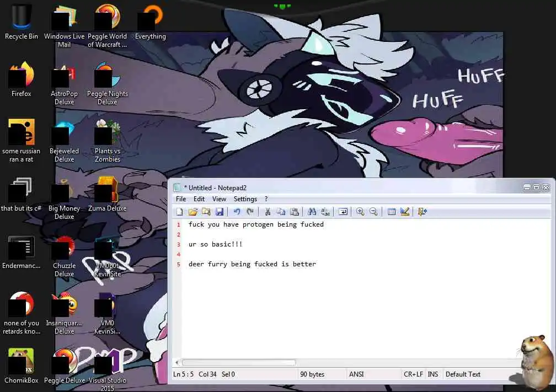Select the Bejeweled Deluxe shortcut
The width and height of the screenshot is (556, 392).
tap(64, 141)
